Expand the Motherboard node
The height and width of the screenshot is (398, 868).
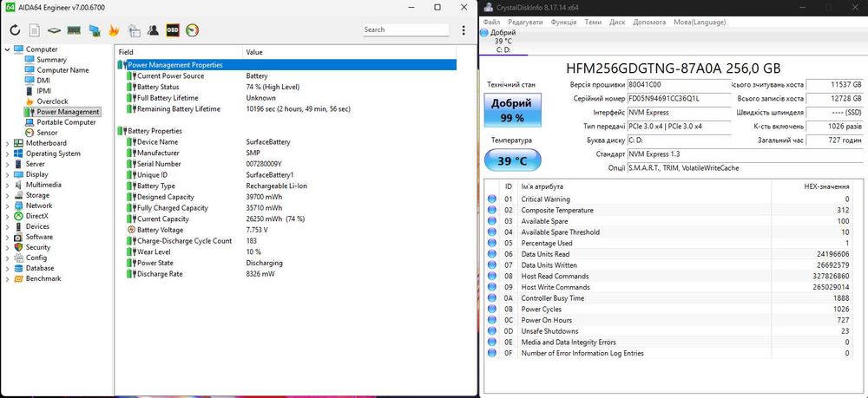pos(7,143)
